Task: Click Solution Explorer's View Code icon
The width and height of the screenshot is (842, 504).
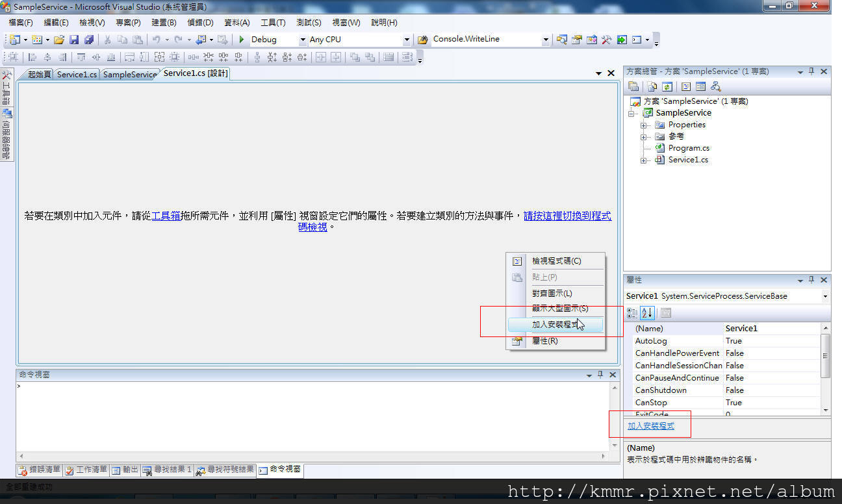Action: [x=686, y=86]
